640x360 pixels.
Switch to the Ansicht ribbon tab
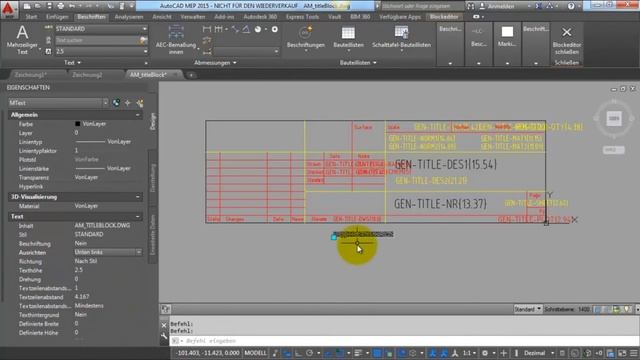[162, 17]
